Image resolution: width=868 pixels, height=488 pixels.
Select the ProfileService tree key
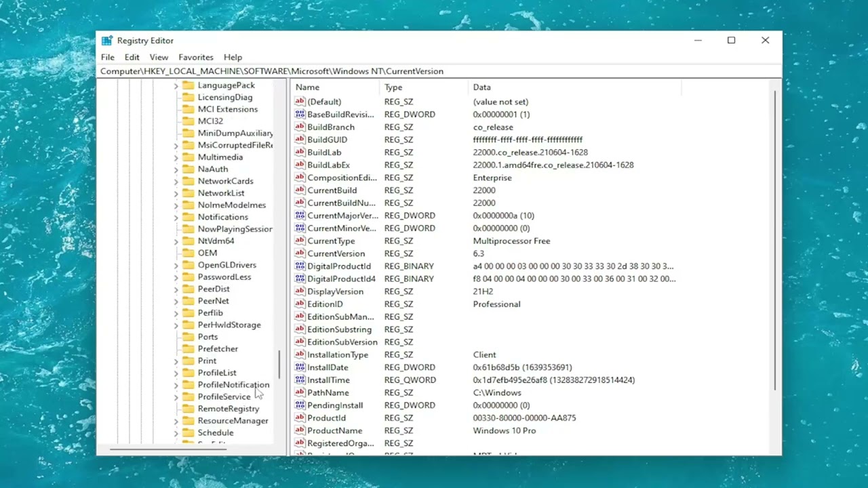click(224, 396)
